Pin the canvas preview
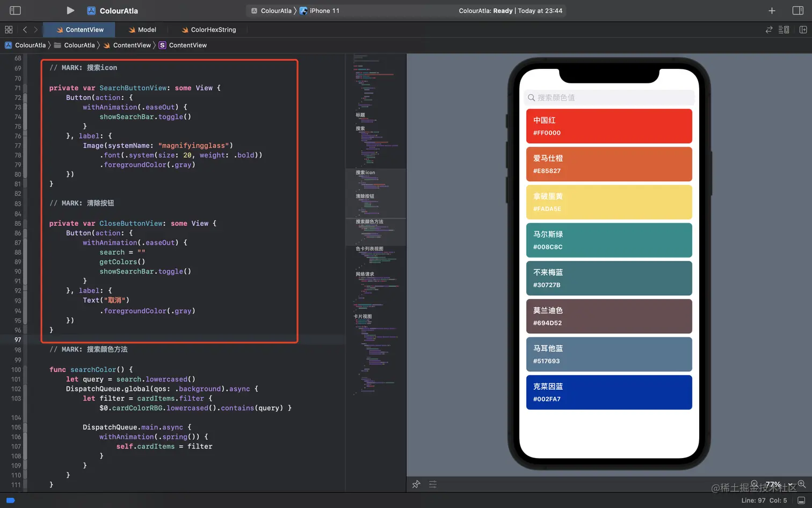This screenshot has height=508, width=812. tap(416, 484)
